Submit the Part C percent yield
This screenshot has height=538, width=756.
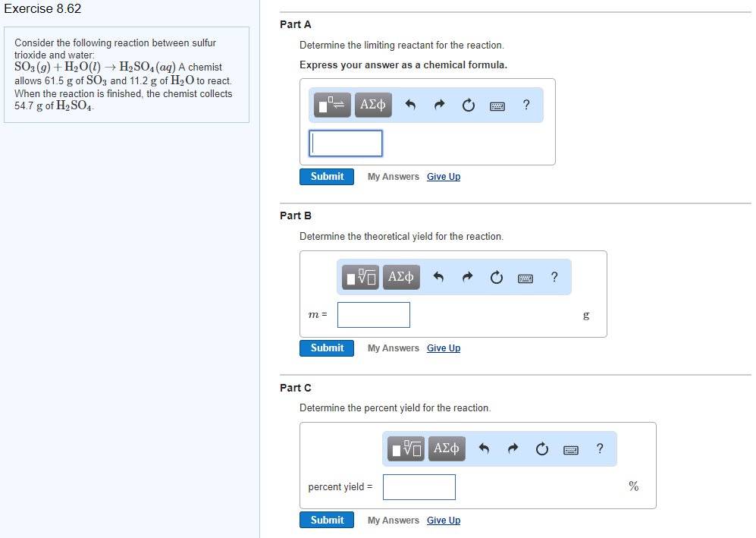tap(327, 520)
